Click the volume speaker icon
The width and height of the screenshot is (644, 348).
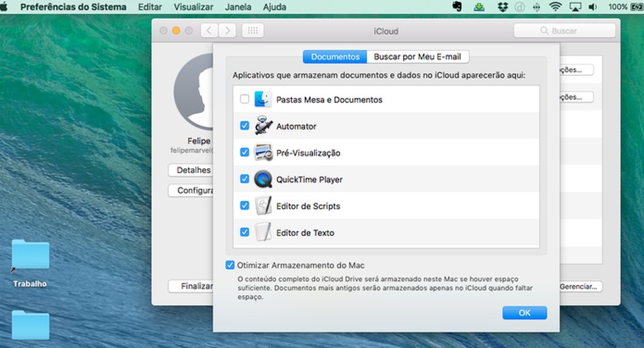[x=593, y=7]
